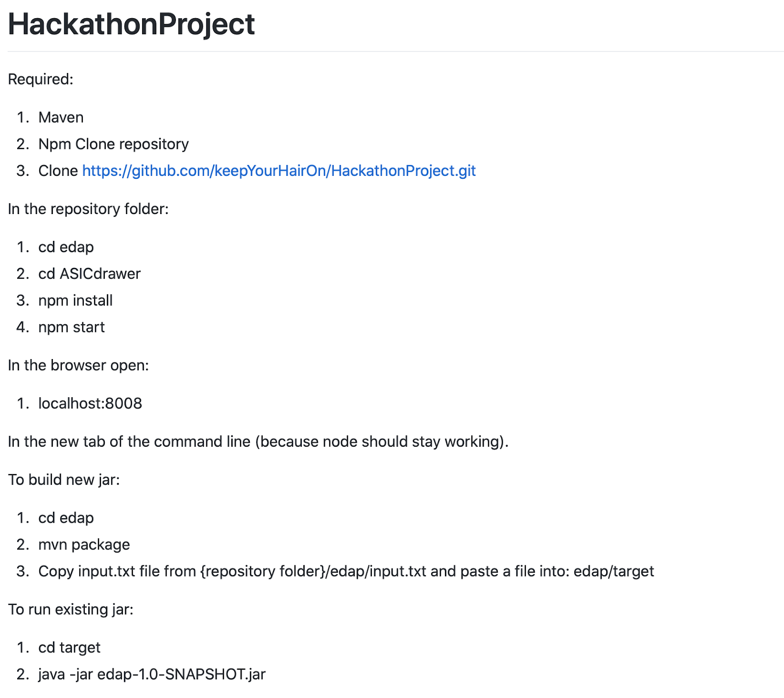Click the 'localhost:8008' list item

coord(90,404)
